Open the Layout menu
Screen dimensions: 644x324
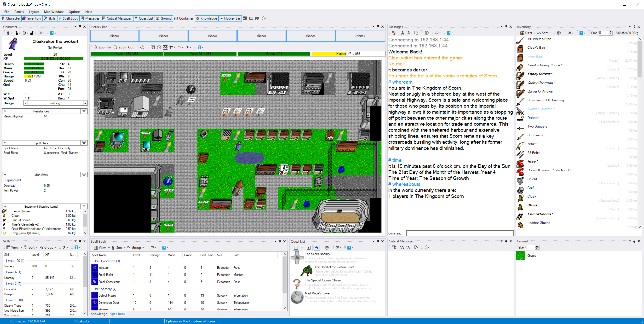pyautogui.click(x=34, y=12)
